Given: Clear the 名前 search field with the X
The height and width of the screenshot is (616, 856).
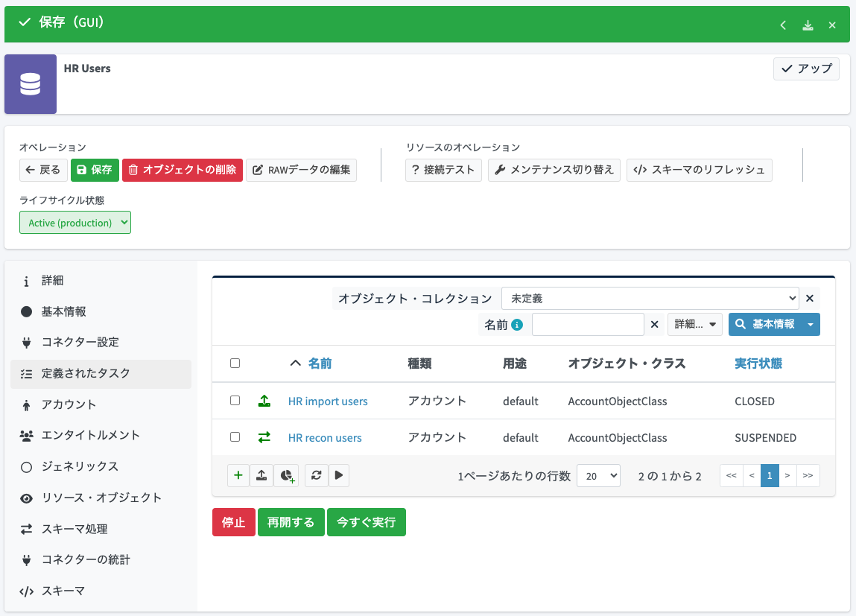Looking at the screenshot, I should [x=655, y=325].
